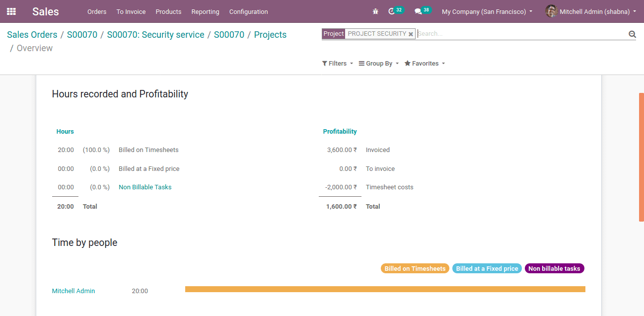Open activities clock icon with 32 badge

click(395, 11)
